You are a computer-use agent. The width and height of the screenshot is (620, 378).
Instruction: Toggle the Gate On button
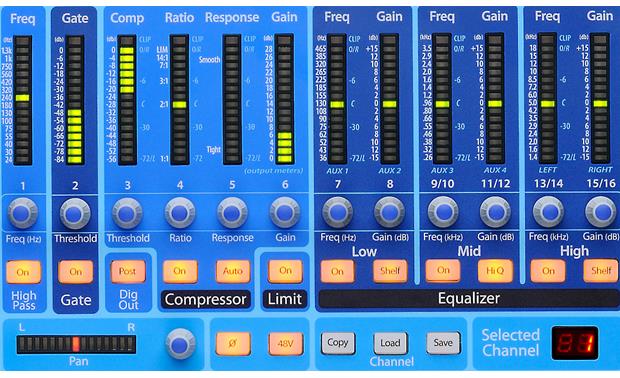pos(76,272)
